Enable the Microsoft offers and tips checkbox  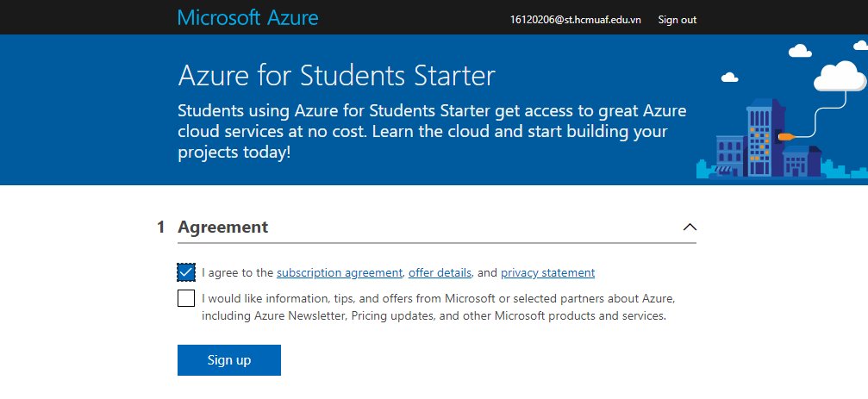(186, 297)
